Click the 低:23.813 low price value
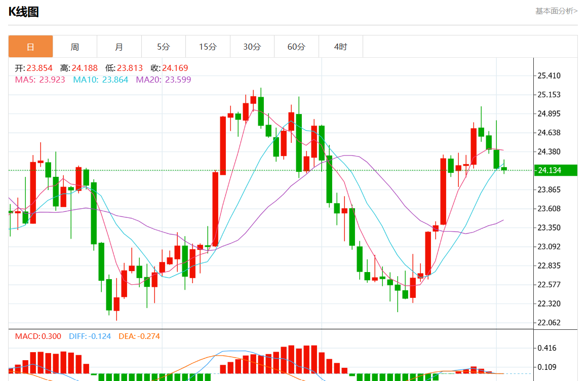The image size is (588, 381). point(124,68)
